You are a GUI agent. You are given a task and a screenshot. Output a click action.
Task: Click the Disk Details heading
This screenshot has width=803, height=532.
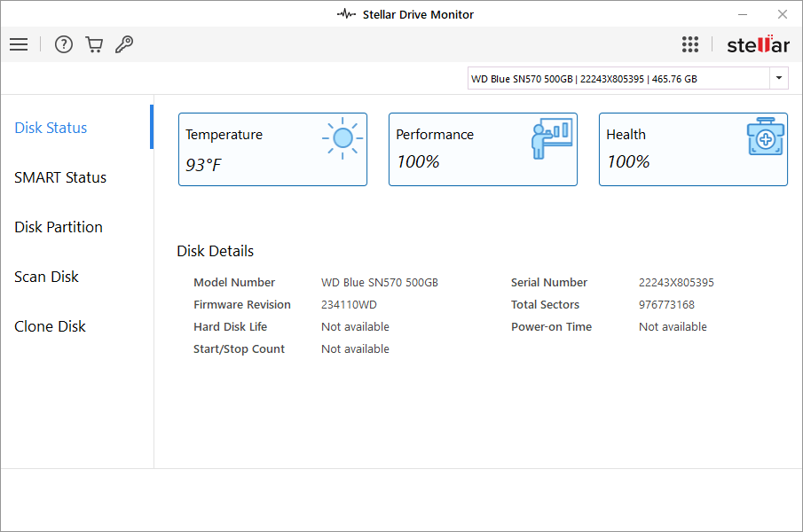pos(215,251)
